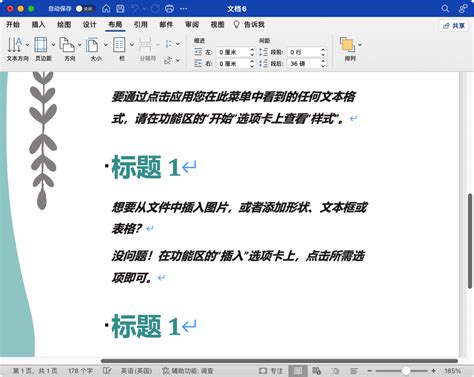The width and height of the screenshot is (474, 377).
Task: Click the 段后 spacing stepper arrows
Action: 323,63
